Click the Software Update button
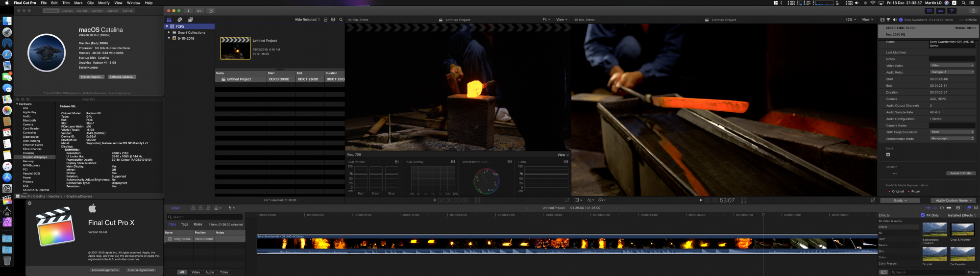This screenshot has width=980, height=276. tap(122, 77)
